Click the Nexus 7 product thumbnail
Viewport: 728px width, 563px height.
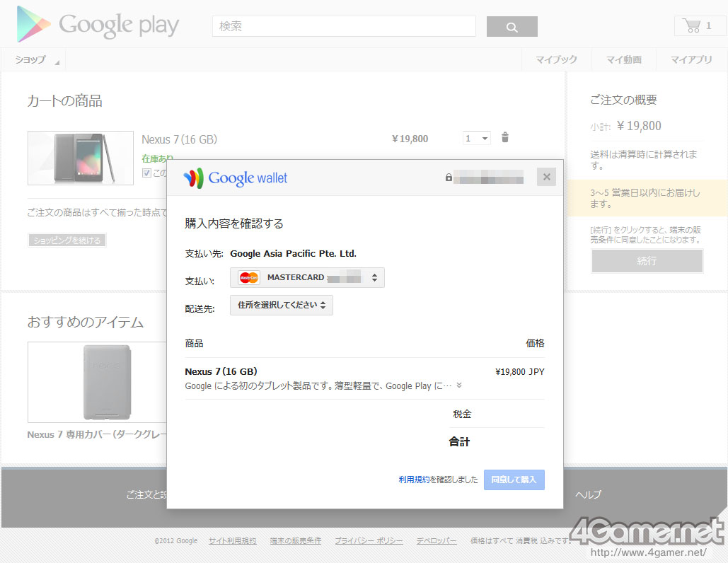pyautogui.click(x=81, y=158)
